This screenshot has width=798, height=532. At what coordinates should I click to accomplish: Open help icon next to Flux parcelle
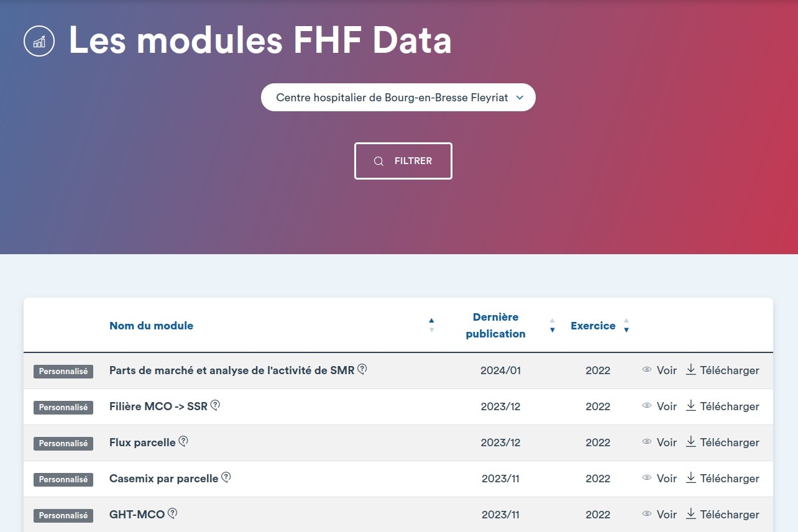click(183, 441)
